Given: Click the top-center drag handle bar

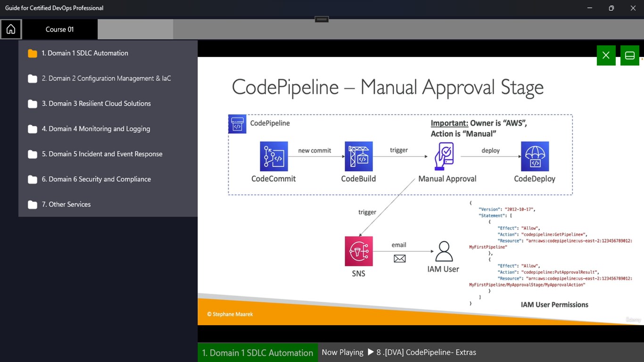Looking at the screenshot, I should tap(322, 19).
